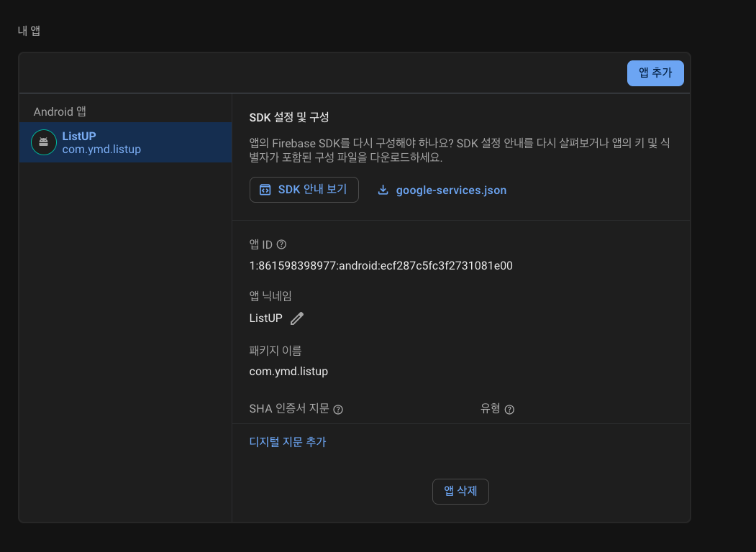Select the com.ymd.listup app entry
This screenshot has width=756, height=552.
point(125,142)
